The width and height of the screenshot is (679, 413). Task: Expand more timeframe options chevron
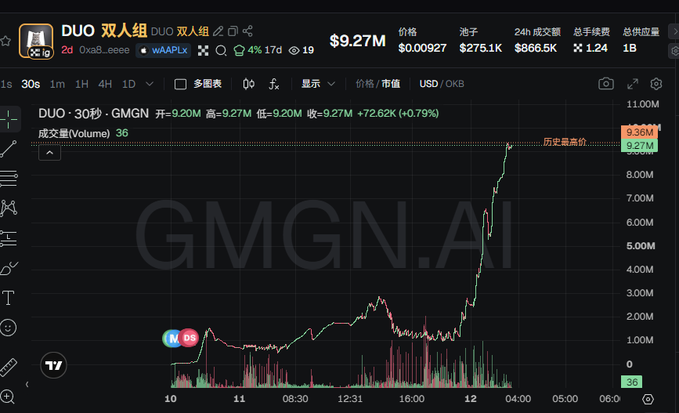(x=149, y=84)
